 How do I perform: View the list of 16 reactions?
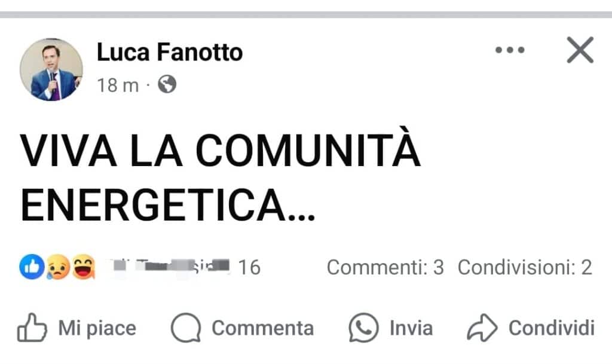[x=249, y=268]
